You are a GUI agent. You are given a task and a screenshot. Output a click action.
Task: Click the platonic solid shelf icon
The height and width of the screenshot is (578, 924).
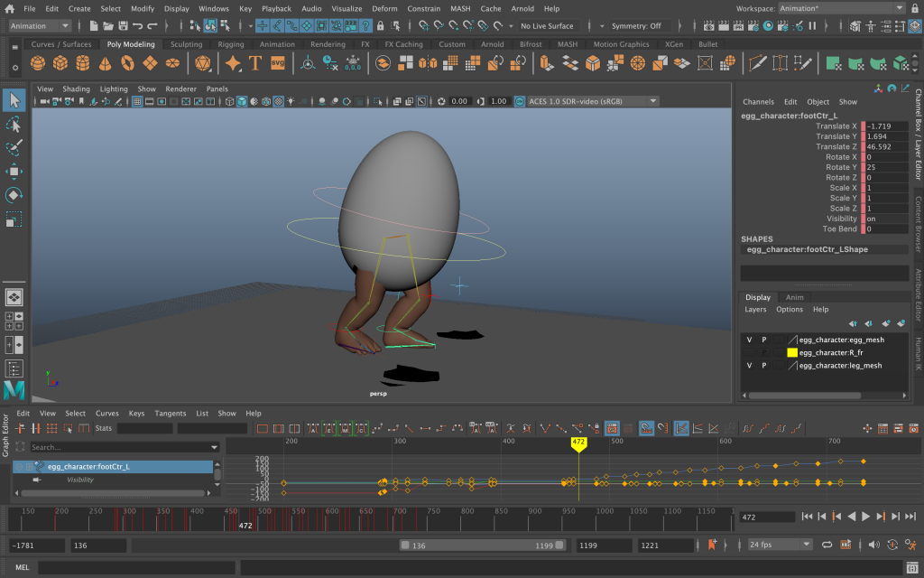point(203,63)
